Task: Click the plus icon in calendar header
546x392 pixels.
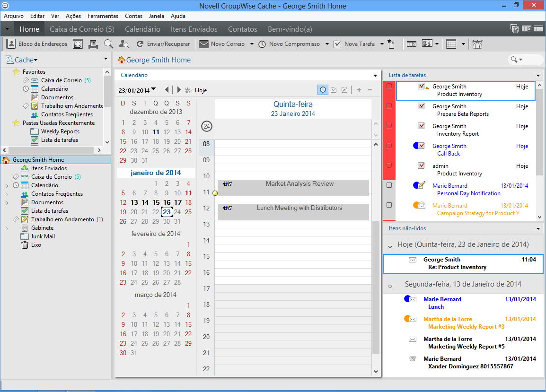Action: (x=359, y=90)
